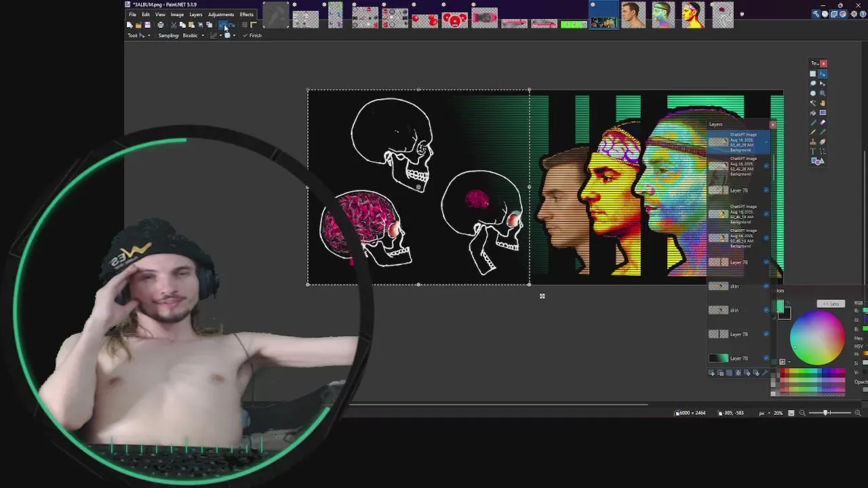The width and height of the screenshot is (868, 488).
Task: Click the Cut scissors toolbar icon
Action: pos(174,25)
